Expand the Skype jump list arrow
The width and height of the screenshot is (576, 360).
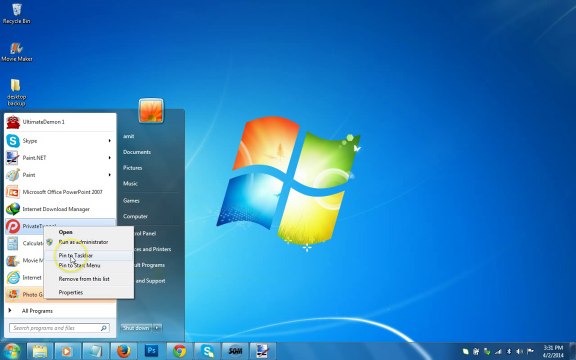(109, 141)
